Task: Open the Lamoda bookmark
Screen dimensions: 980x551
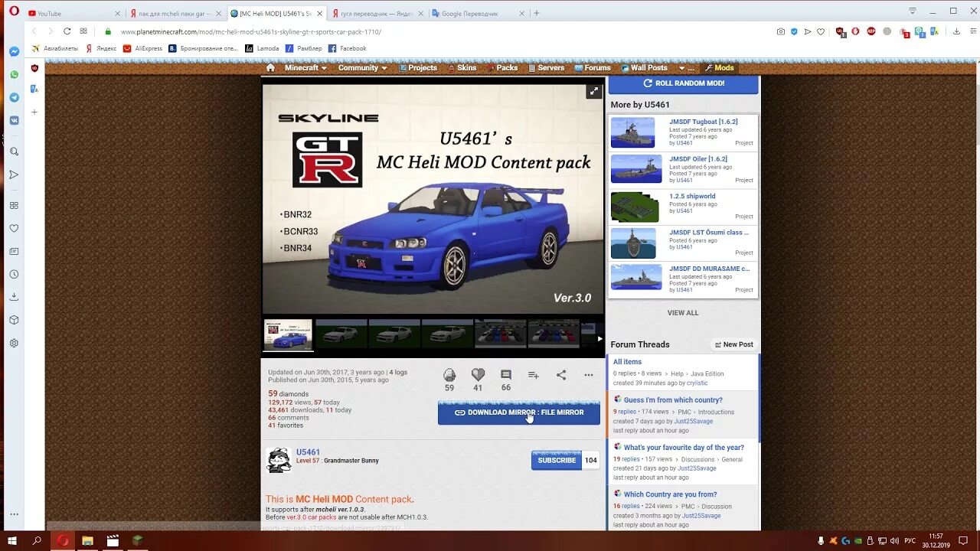Action: 262,48
